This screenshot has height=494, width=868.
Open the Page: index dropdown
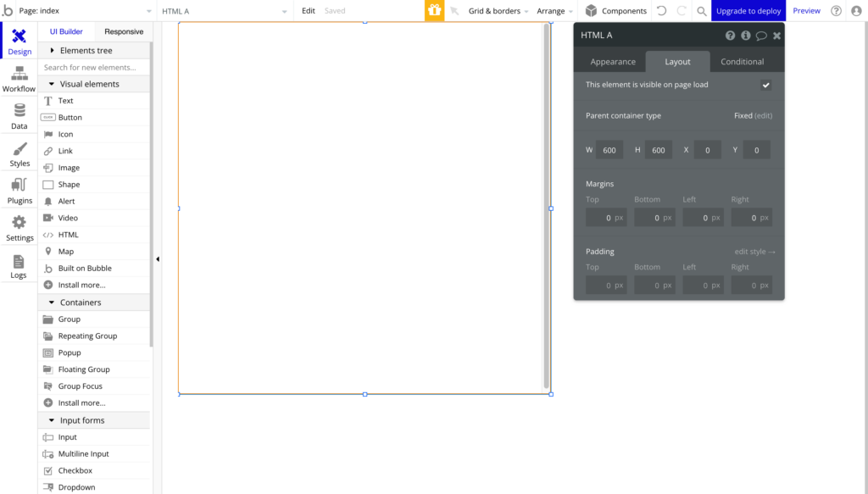86,11
